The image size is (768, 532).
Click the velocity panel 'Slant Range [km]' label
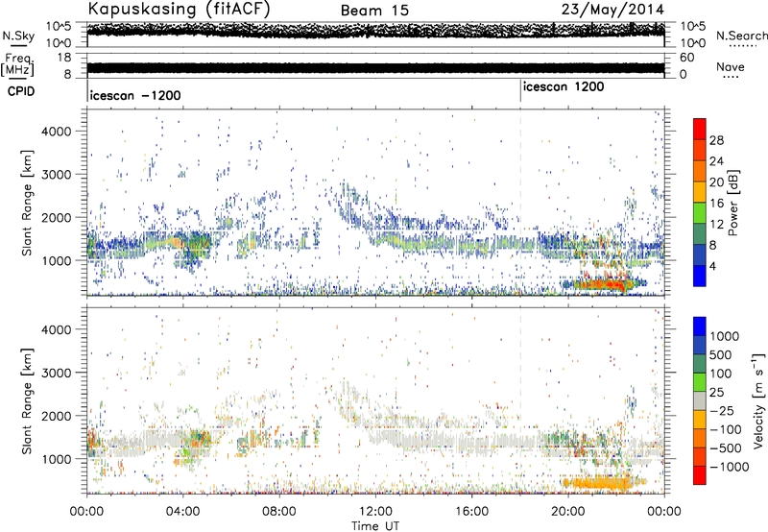(x=27, y=400)
